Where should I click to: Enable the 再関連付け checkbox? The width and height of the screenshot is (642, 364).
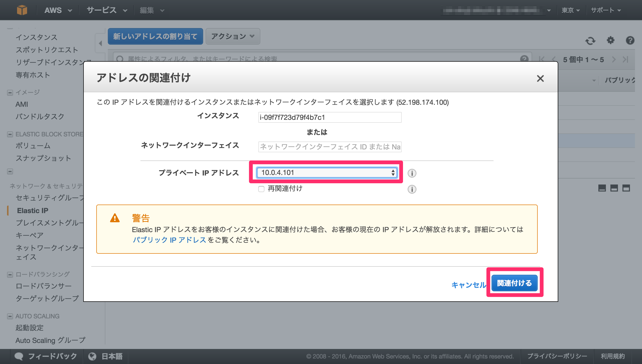click(261, 189)
